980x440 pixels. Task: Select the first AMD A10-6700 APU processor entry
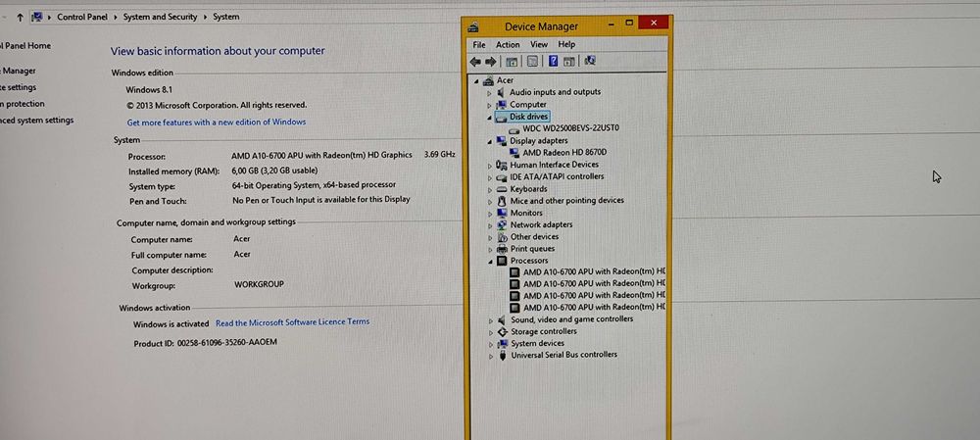pyautogui.click(x=595, y=271)
